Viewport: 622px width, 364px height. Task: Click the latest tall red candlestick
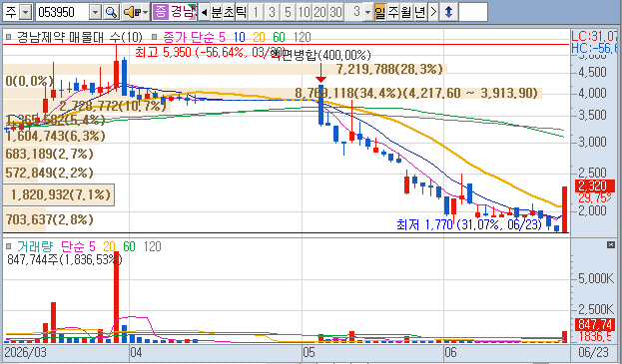(564, 209)
